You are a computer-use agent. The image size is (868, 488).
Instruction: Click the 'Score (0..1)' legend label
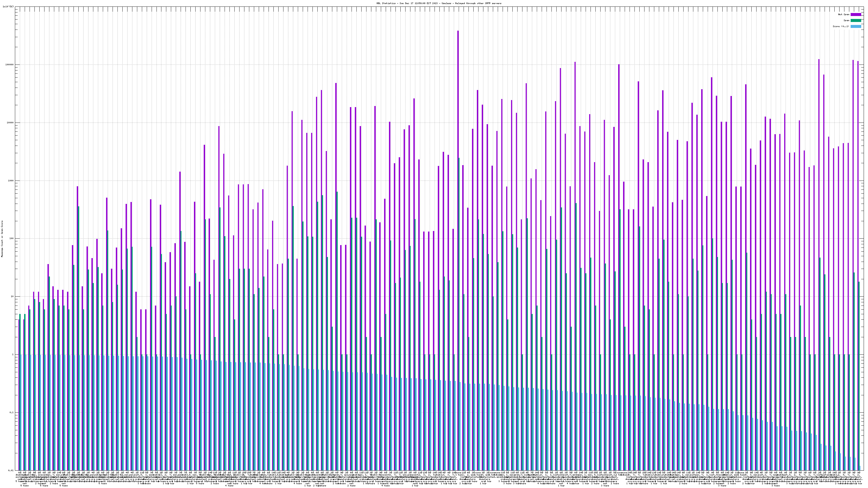[x=841, y=26]
